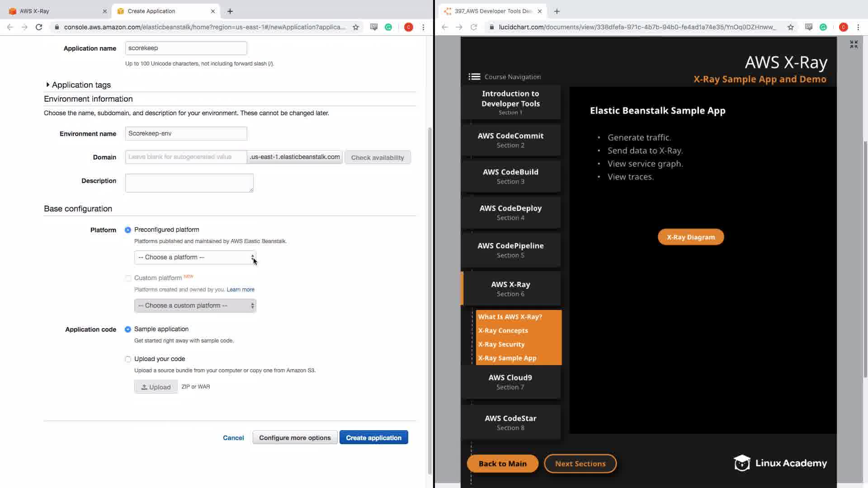
Task: Click the Course Navigation hamburger icon
Action: [x=474, y=77]
